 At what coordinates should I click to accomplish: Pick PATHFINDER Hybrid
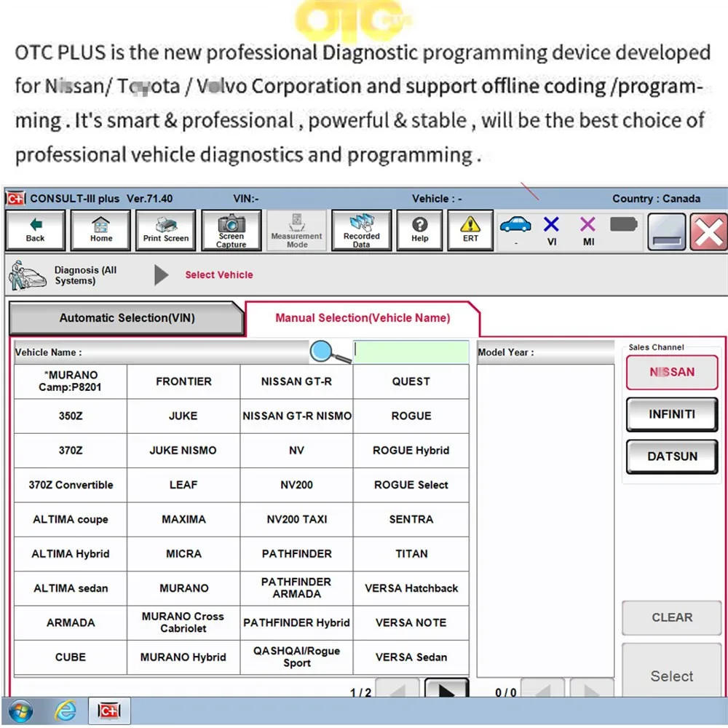tap(297, 622)
